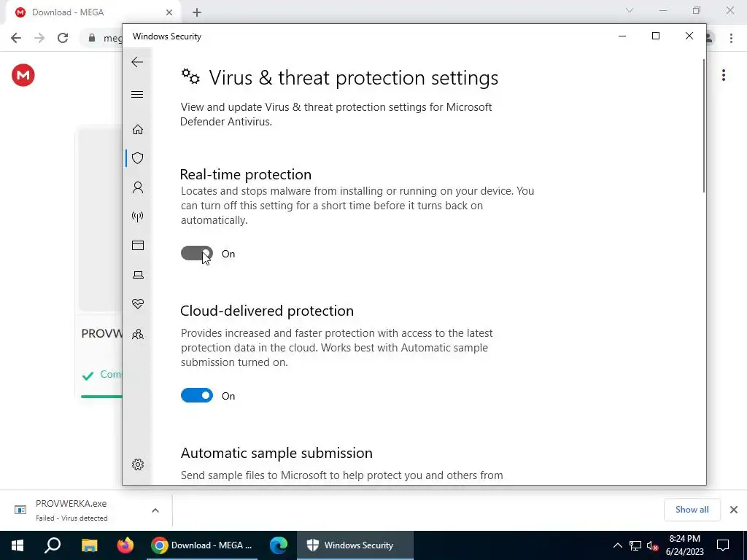Viewport: 747px width, 560px height.
Task: Open a new Chrome tab
Action: pyautogui.click(x=197, y=13)
